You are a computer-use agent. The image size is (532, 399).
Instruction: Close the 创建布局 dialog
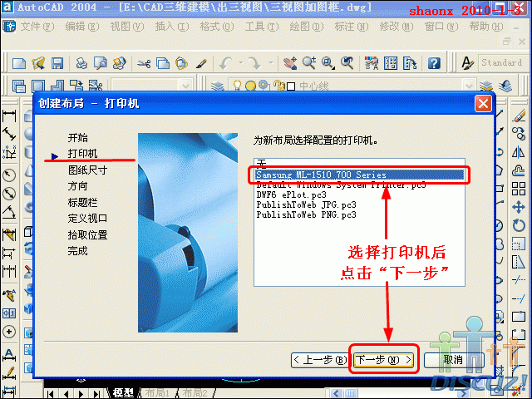(483, 103)
